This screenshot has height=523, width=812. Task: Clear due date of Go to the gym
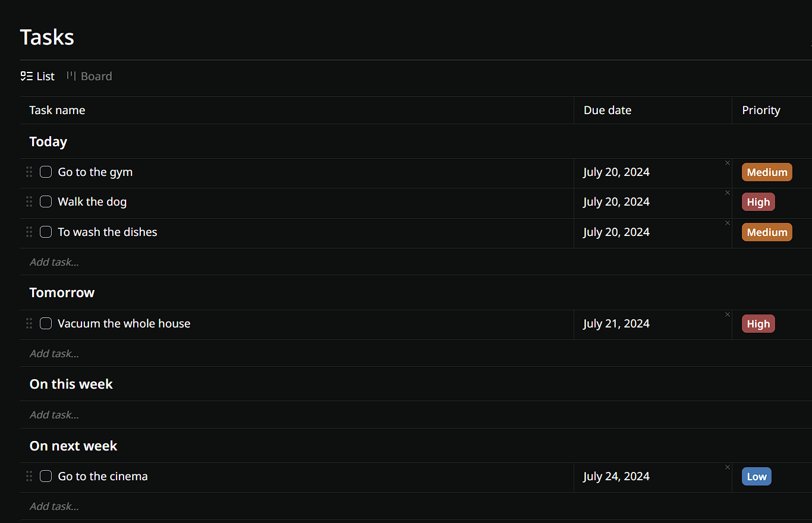click(x=727, y=163)
